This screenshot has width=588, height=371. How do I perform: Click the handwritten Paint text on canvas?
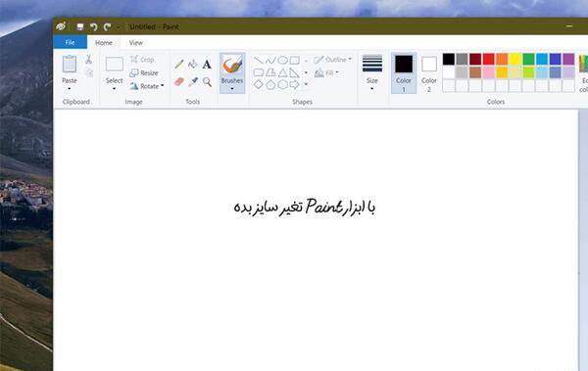324,207
